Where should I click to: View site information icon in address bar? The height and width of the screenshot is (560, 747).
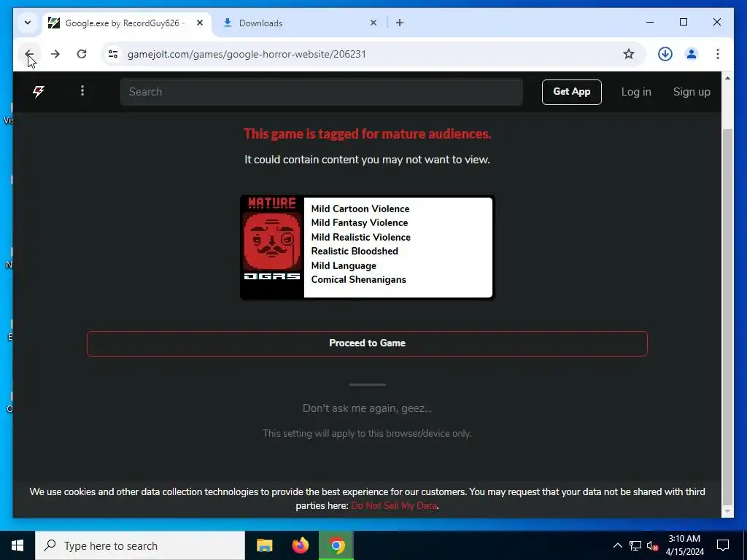tap(113, 54)
